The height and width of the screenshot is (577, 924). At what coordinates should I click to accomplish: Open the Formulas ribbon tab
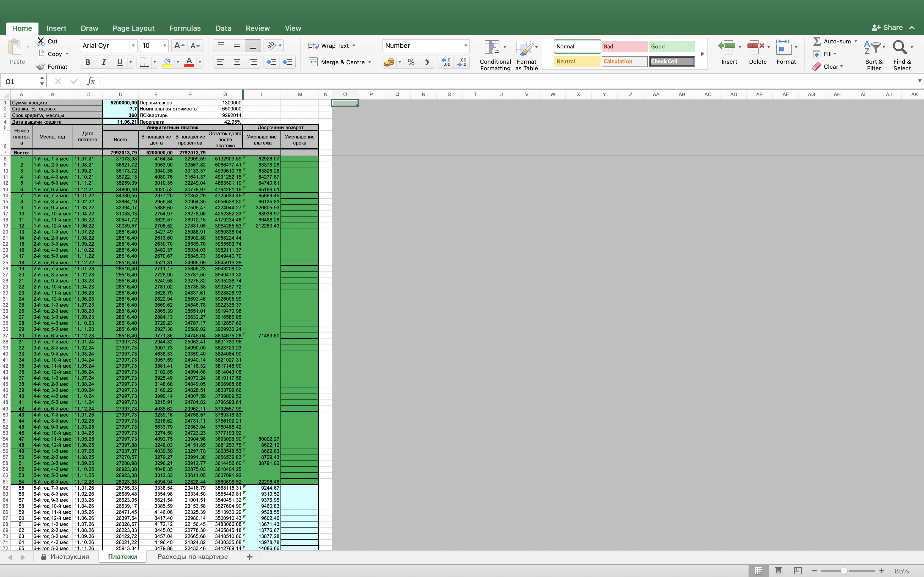coord(185,28)
